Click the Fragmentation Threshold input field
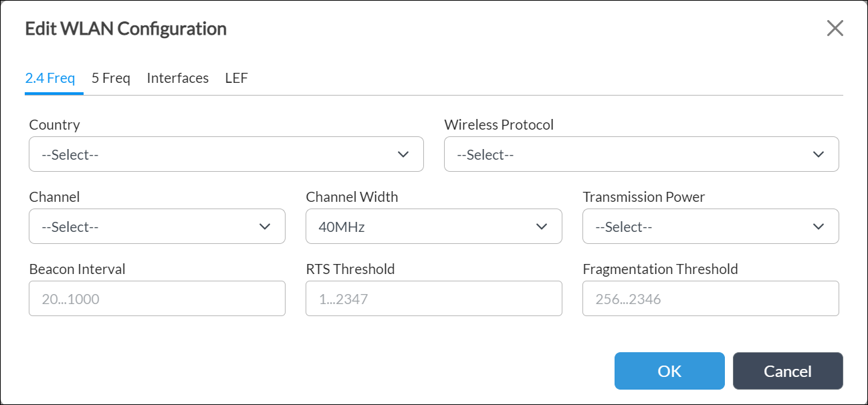 point(711,298)
